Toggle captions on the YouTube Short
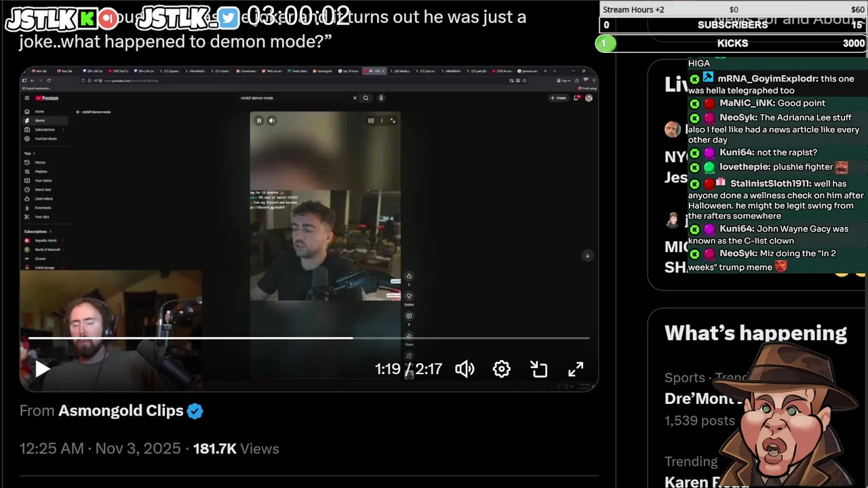Viewport: 868px width, 488px height. coord(371,121)
